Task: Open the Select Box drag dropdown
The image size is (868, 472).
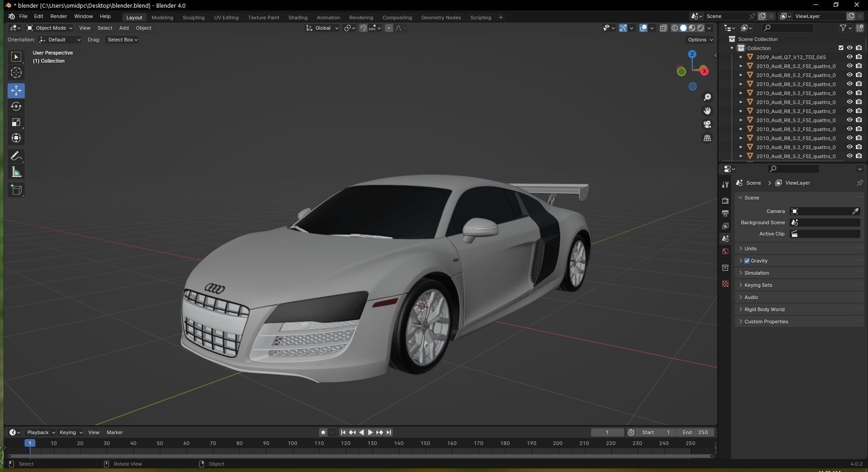Action: [122, 40]
